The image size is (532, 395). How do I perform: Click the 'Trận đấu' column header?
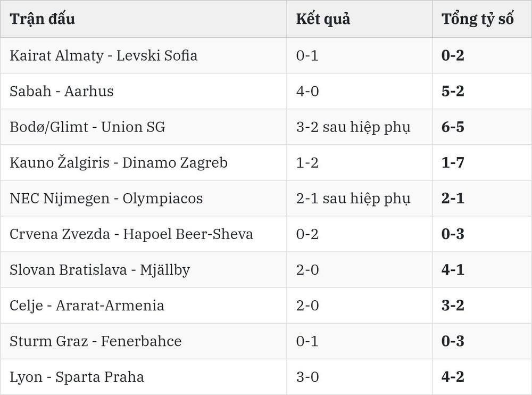43,19
